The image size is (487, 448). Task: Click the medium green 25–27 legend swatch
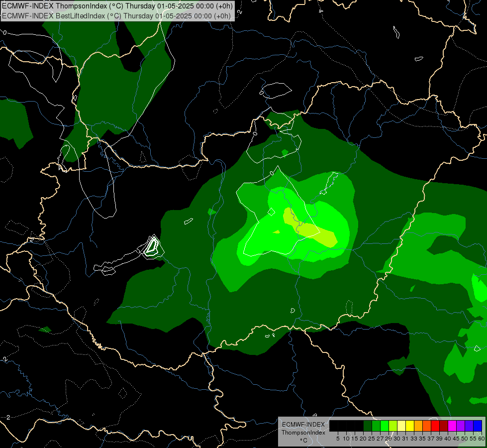click(376, 426)
